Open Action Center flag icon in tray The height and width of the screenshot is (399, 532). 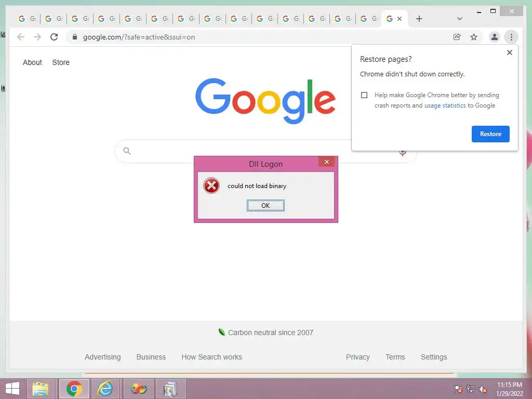pyautogui.click(x=458, y=389)
